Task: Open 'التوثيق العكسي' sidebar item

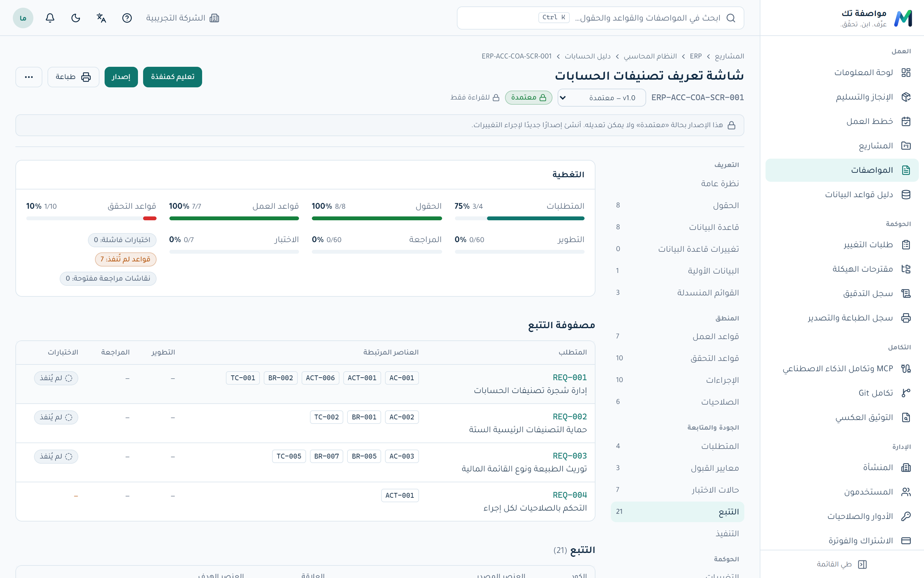Action: click(842, 417)
